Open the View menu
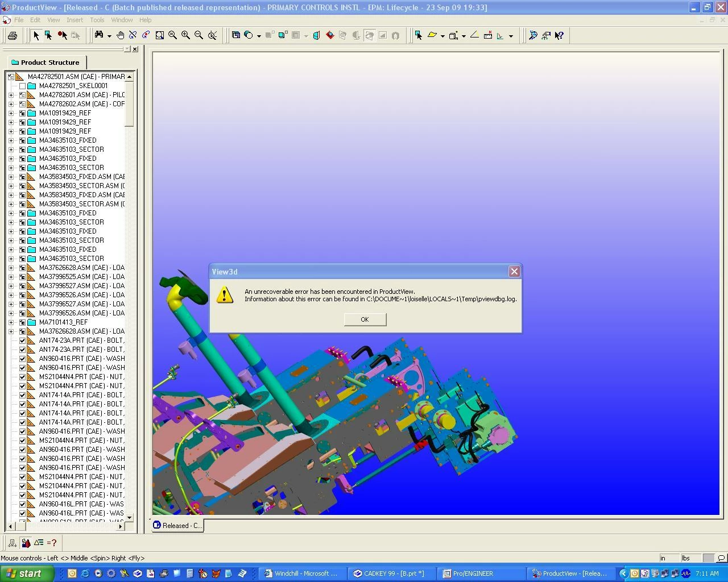 click(53, 20)
